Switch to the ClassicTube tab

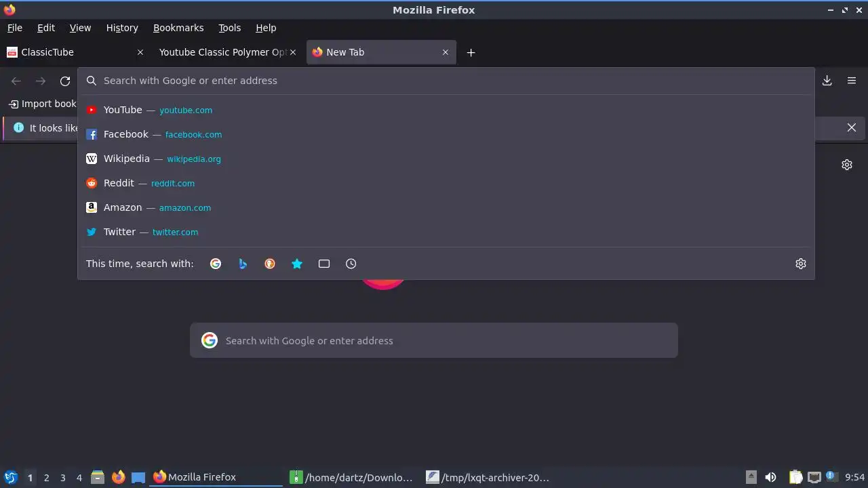[x=75, y=52]
